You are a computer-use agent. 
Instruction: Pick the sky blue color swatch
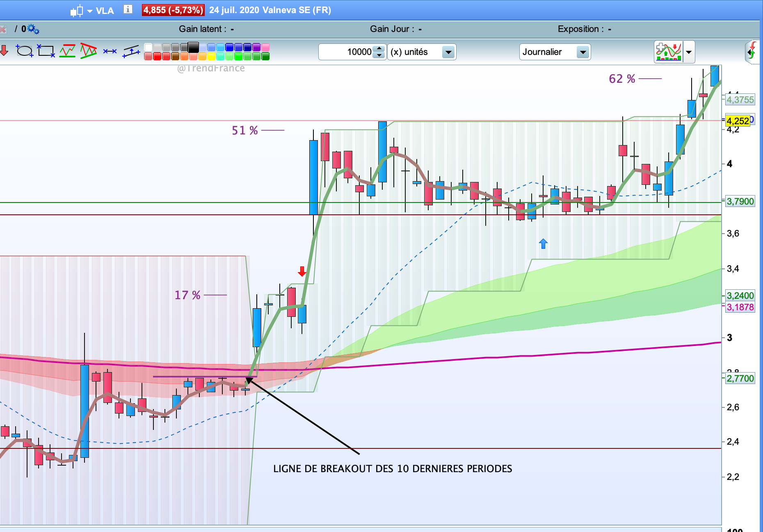[x=221, y=47]
